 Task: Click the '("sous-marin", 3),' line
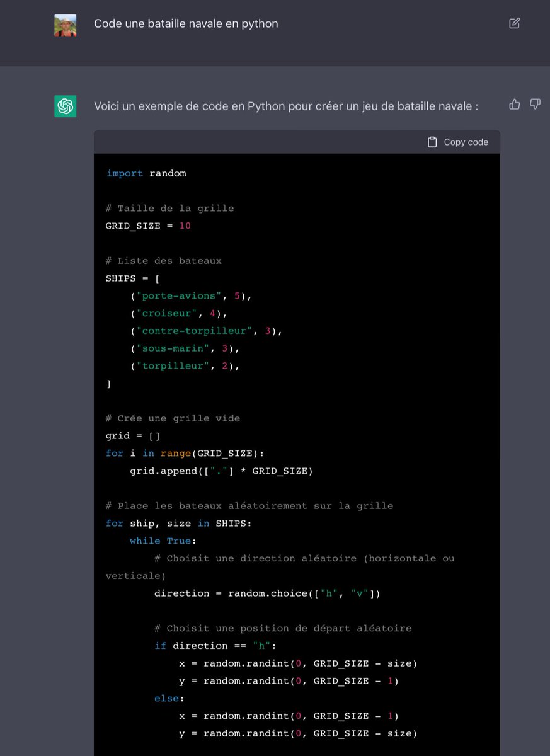(x=185, y=348)
